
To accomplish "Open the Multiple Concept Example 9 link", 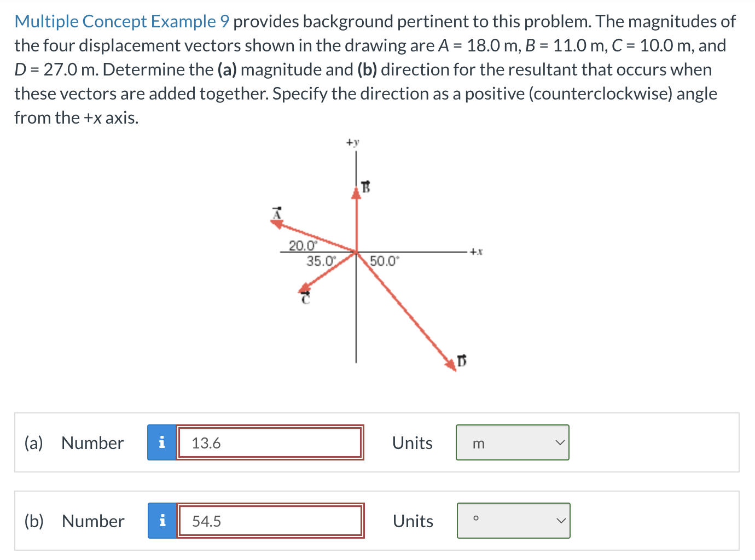I will [120, 21].
